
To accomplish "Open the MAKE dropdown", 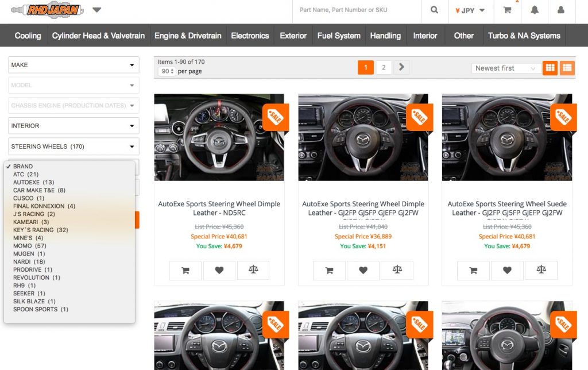I will point(73,65).
